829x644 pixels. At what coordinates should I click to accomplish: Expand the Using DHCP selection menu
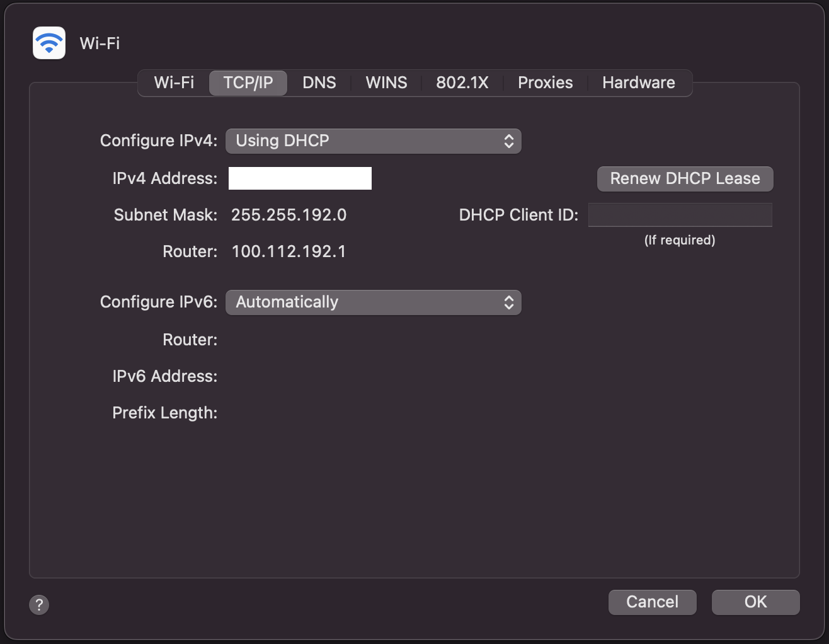(x=374, y=141)
